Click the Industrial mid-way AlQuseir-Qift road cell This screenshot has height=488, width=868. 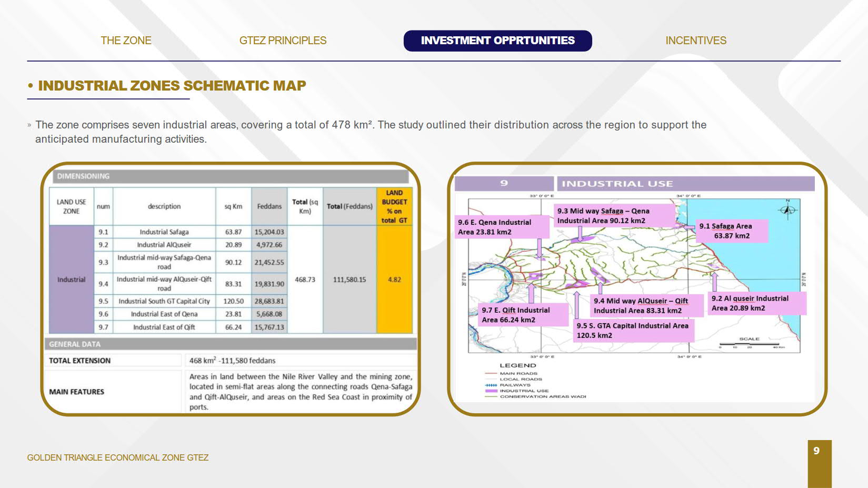[x=164, y=284]
